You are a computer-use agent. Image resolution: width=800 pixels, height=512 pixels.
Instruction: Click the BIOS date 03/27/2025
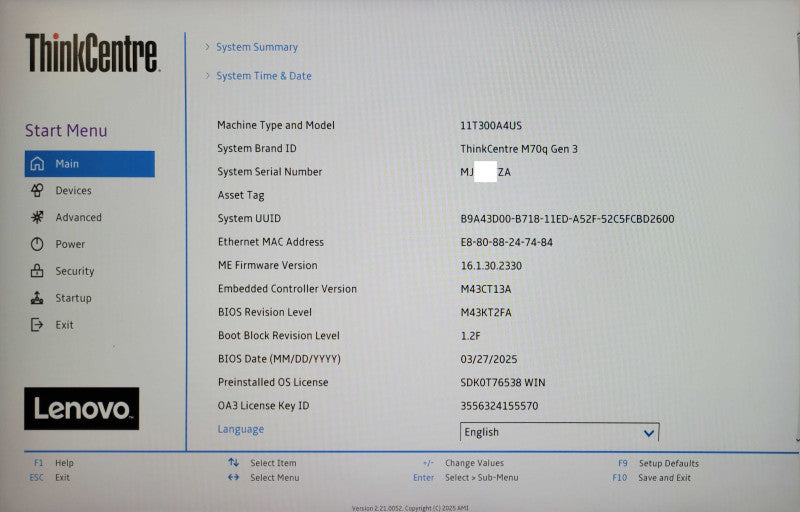[x=489, y=359]
